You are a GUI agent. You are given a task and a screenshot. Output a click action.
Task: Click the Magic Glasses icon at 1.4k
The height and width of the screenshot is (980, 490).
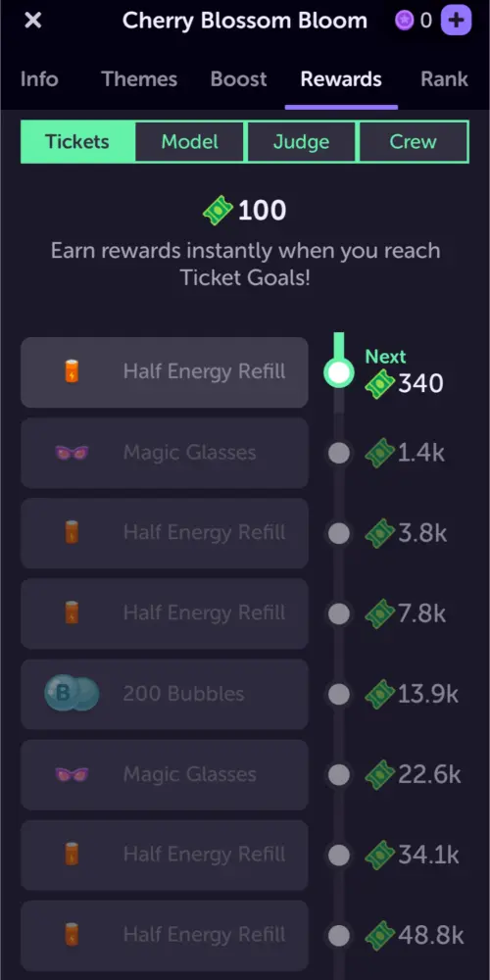pyautogui.click(x=72, y=453)
